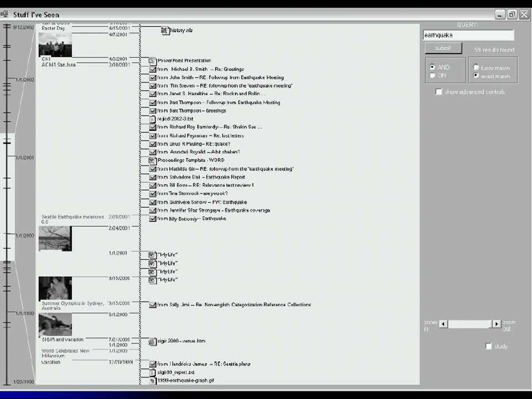Click mail icon from Tim Steven
The width and height of the screenshot is (532, 399).
pos(153,86)
